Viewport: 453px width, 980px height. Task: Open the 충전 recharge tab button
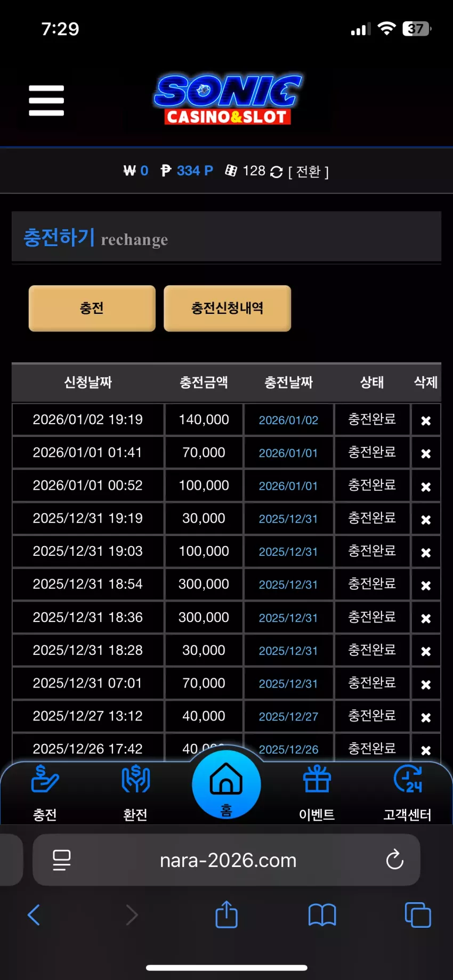(92, 308)
